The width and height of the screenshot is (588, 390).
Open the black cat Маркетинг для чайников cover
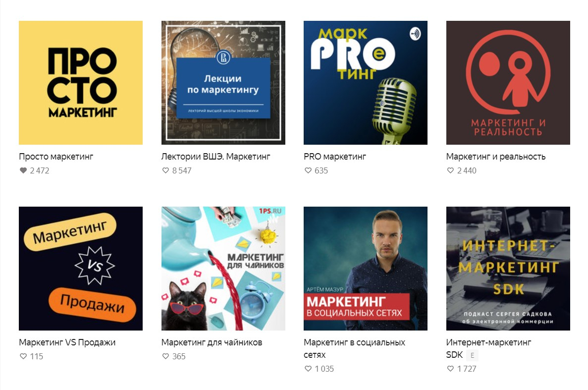click(223, 269)
